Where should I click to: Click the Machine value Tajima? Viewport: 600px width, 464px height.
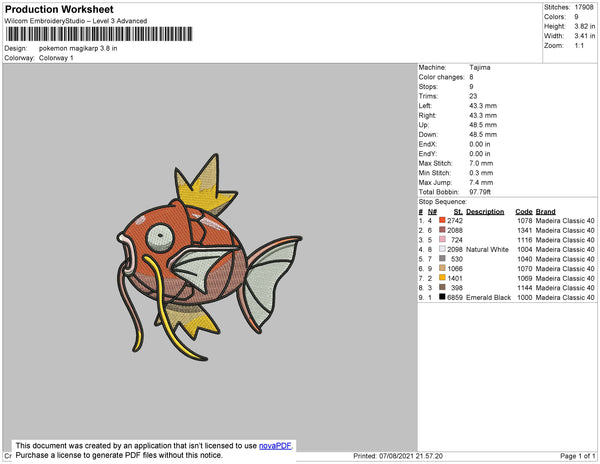tap(479, 67)
